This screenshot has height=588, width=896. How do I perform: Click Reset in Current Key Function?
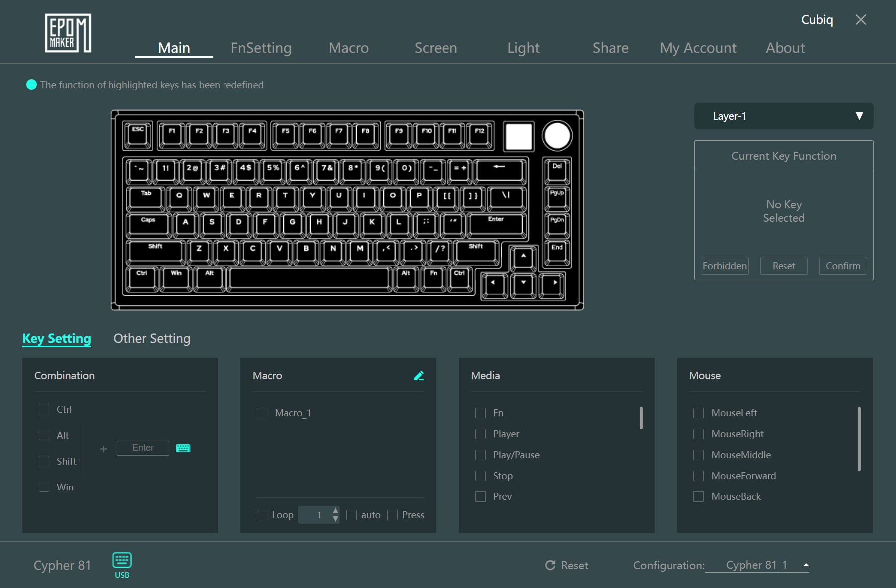[x=784, y=266]
